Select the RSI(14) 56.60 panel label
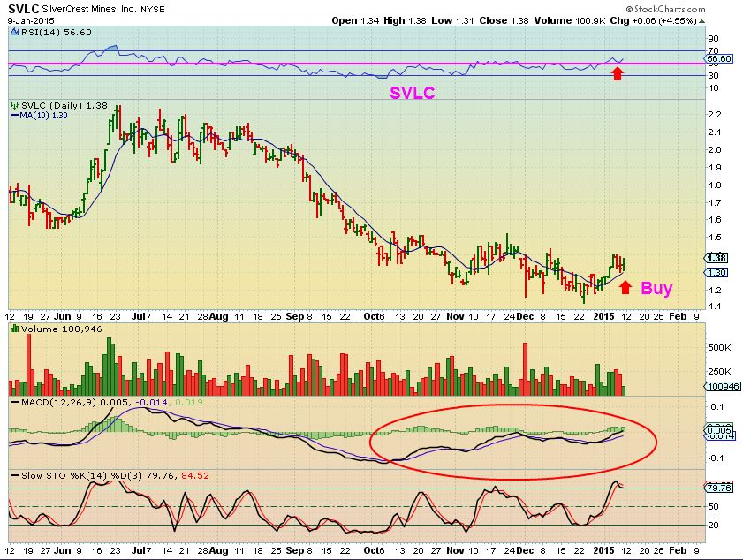The height and width of the screenshot is (560, 743). (x=56, y=32)
